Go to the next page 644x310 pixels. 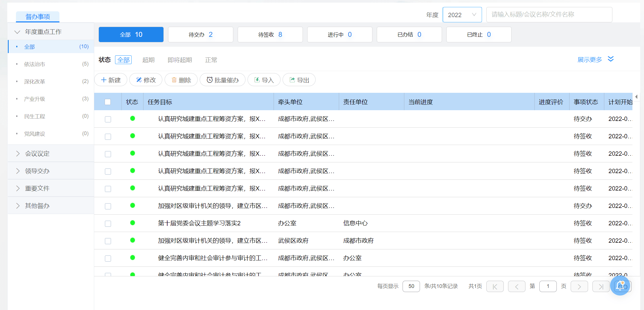click(579, 287)
